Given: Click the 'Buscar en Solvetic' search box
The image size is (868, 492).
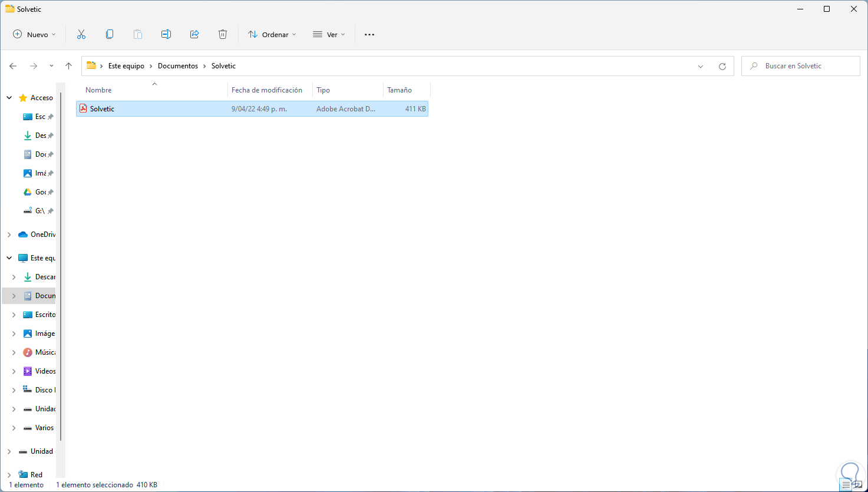Looking at the screenshot, I should point(801,66).
